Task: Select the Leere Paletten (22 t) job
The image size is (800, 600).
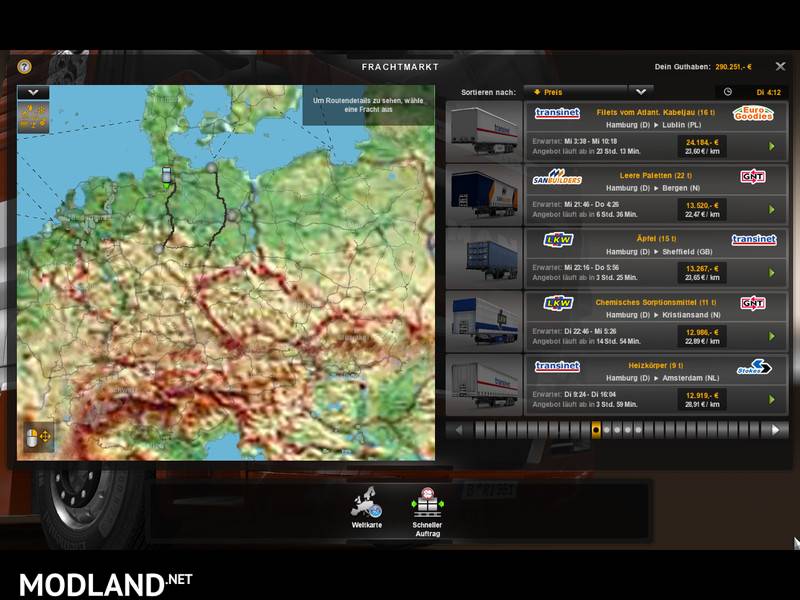Action: pyautogui.click(x=656, y=176)
